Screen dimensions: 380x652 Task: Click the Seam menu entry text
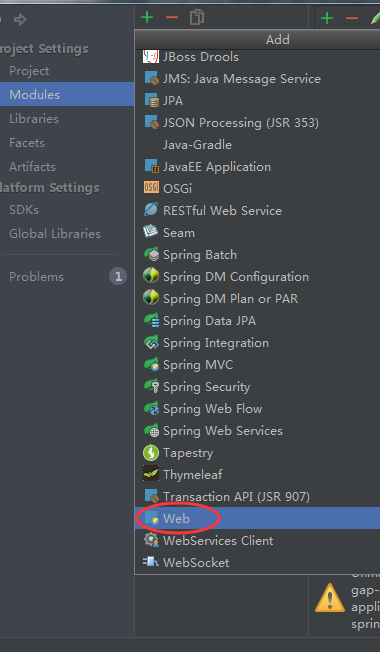pos(179,232)
